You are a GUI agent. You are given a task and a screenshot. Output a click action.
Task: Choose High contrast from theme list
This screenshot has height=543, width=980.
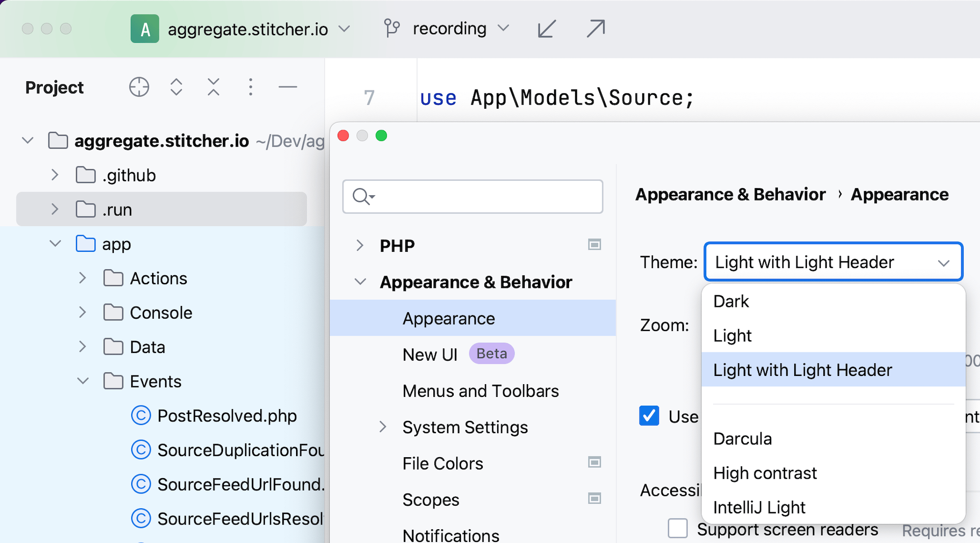(x=765, y=473)
